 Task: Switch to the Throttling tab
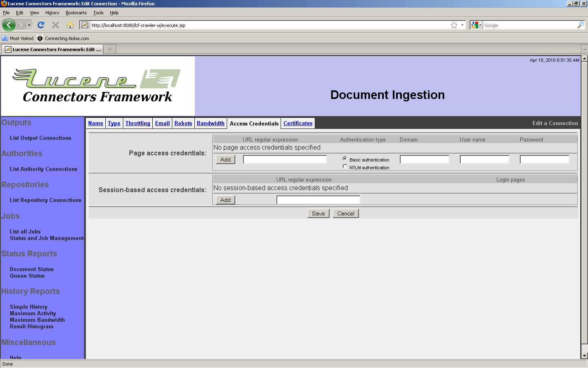(x=138, y=123)
